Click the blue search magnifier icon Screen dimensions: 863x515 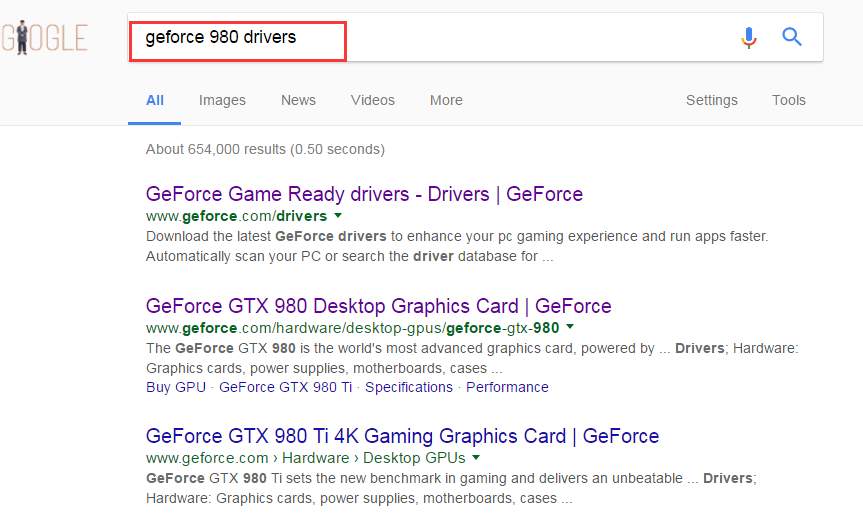tap(791, 37)
